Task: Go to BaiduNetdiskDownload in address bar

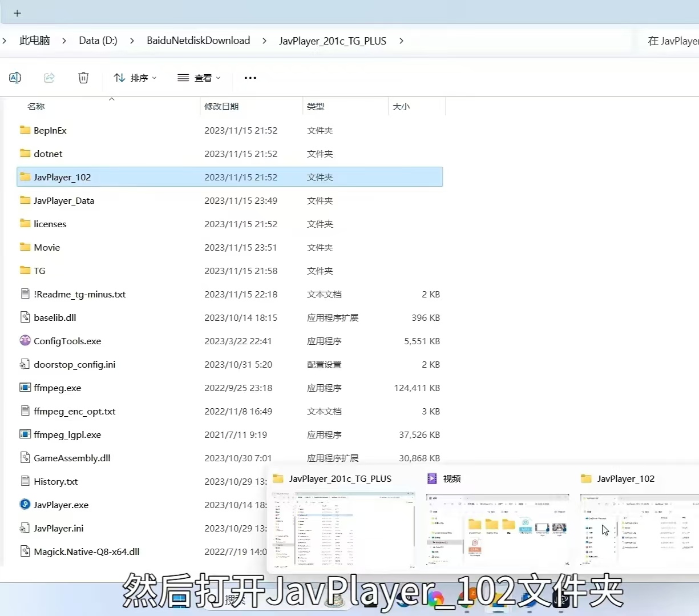Action: coord(198,41)
